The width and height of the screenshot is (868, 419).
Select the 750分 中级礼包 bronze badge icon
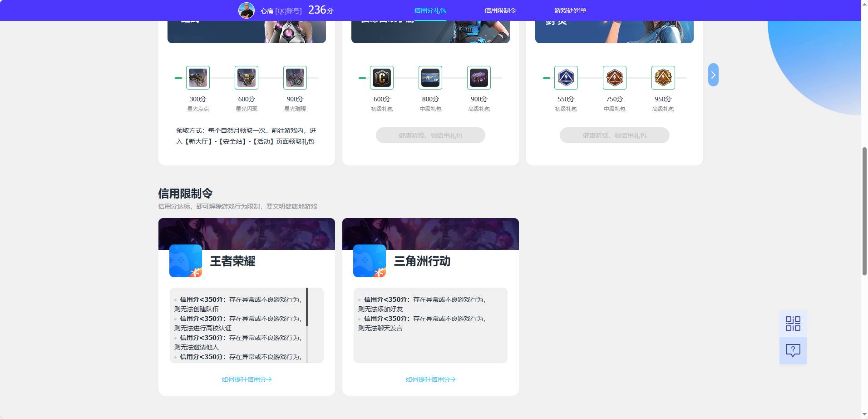615,78
